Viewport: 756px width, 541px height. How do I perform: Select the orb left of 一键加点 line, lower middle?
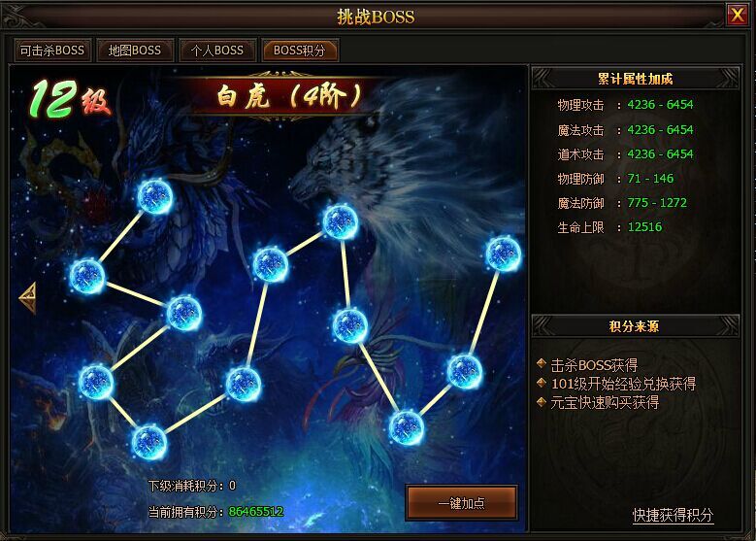point(243,385)
